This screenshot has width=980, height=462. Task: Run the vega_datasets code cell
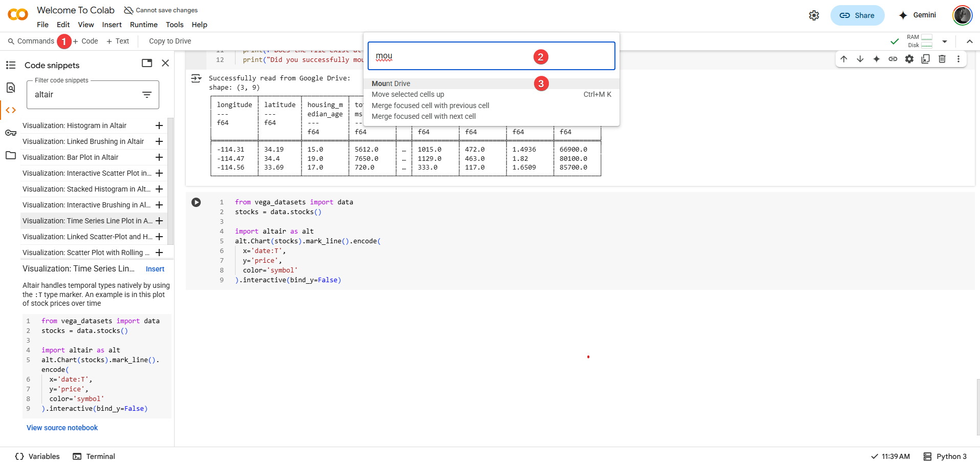click(x=196, y=202)
